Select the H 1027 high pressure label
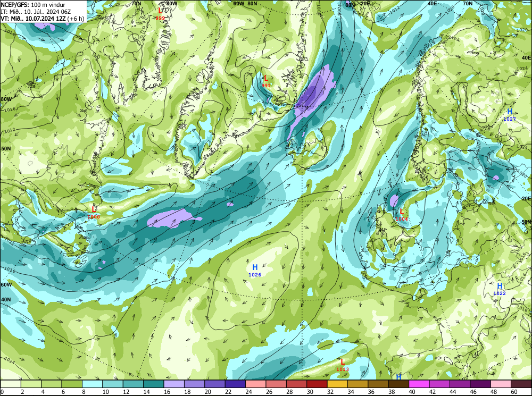Image resolution: width=532 pixels, height=396 pixels. [x=510, y=115]
